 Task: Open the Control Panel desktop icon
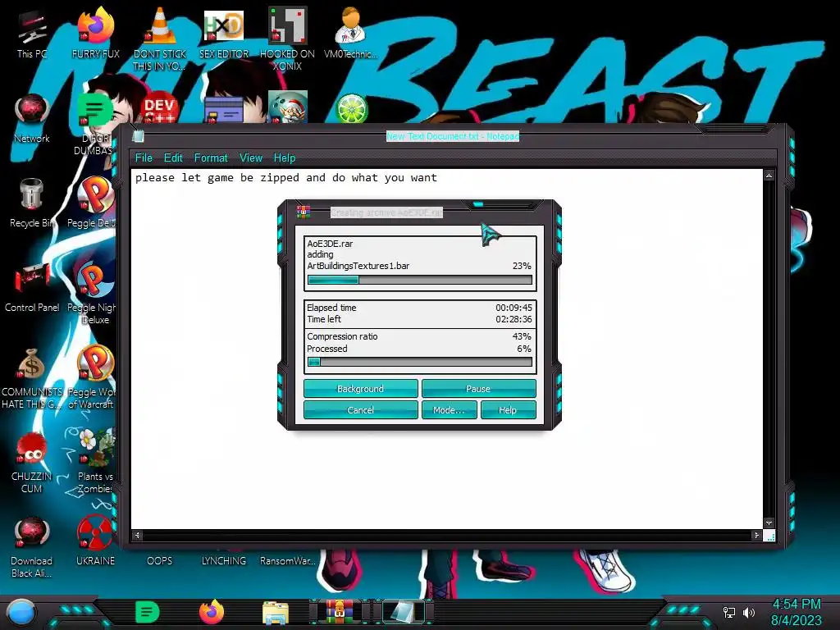(32, 288)
